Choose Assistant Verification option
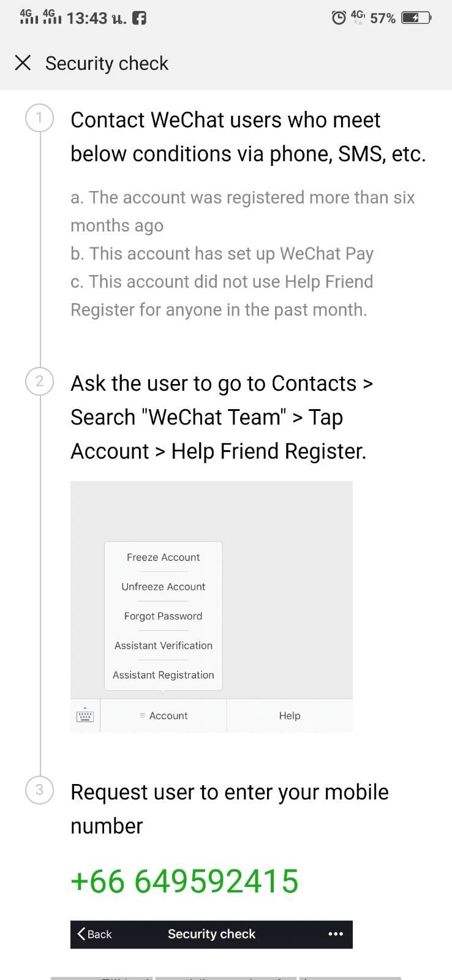The width and height of the screenshot is (452, 980). (x=163, y=646)
